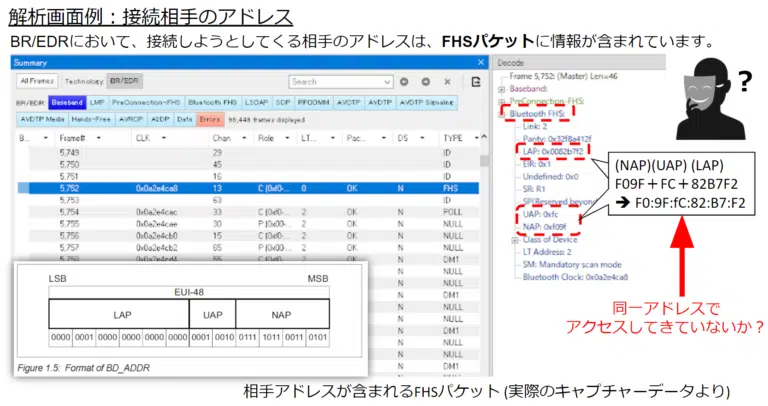Click in the Search input field
The width and height of the screenshot is (768, 406).
(335, 82)
